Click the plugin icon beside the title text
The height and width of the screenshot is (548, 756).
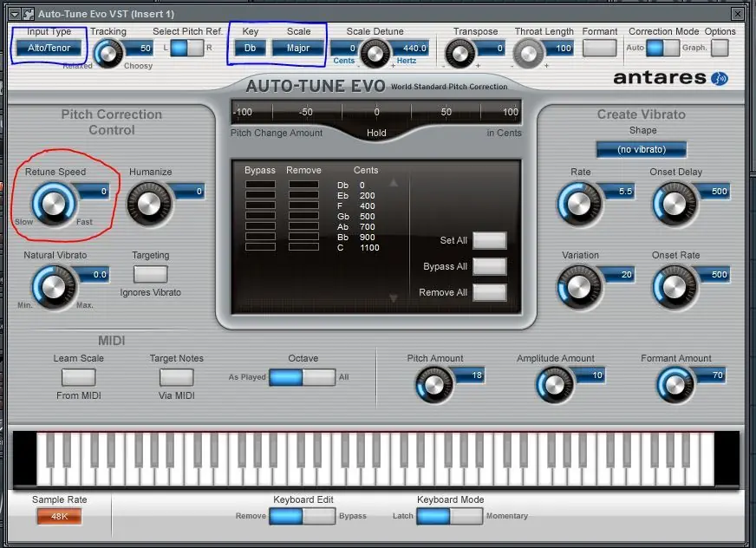[x=29, y=14]
